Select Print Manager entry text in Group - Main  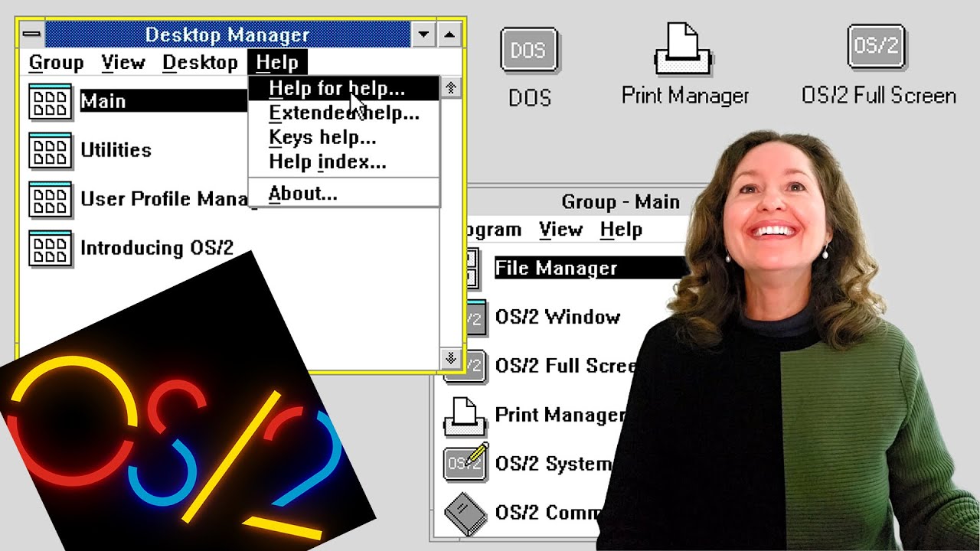tap(560, 415)
